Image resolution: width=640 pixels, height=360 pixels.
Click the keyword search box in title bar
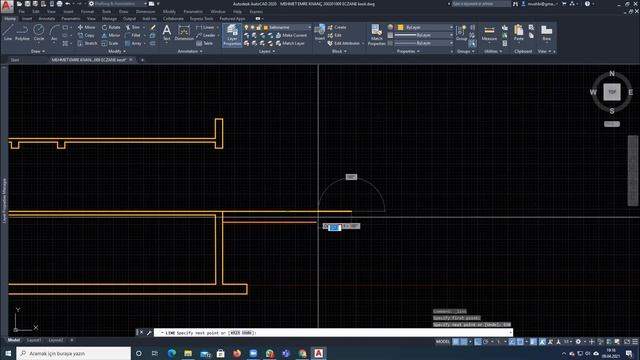(481, 4)
